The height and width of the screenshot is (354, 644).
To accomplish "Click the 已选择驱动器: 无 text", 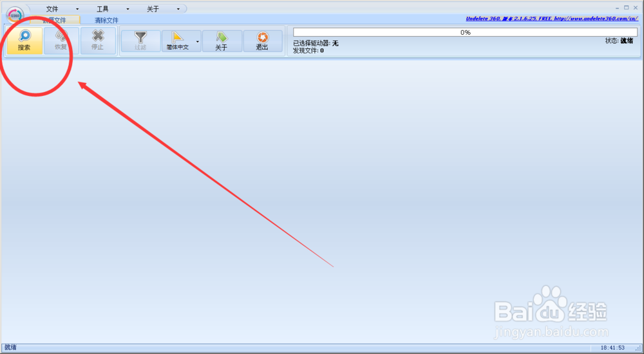I will 316,43.
